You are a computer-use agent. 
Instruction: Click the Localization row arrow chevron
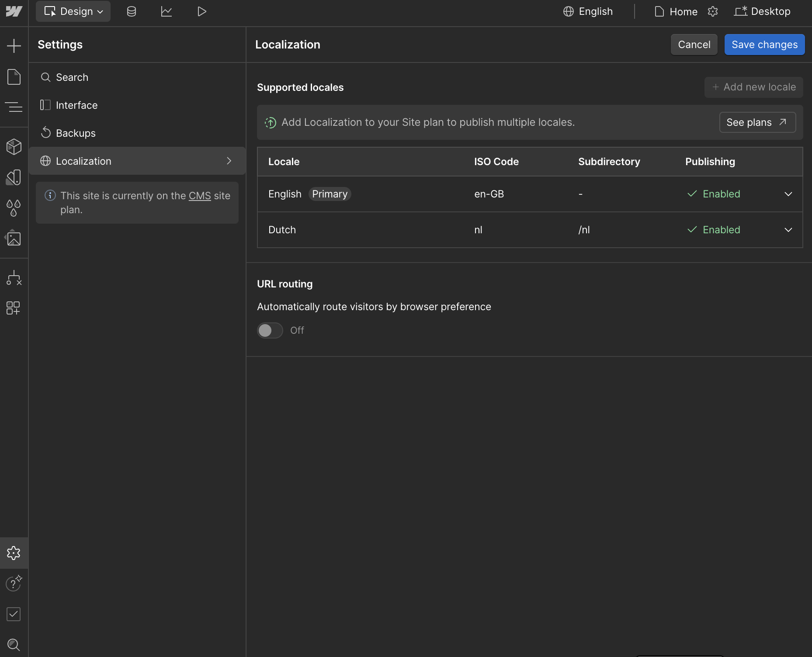pos(229,161)
